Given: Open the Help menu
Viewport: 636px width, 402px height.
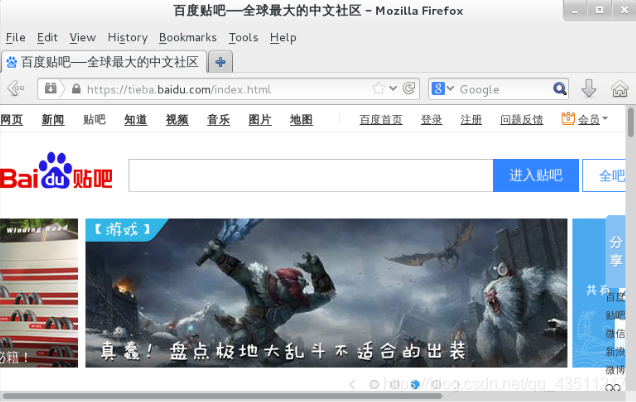Looking at the screenshot, I should [x=283, y=37].
